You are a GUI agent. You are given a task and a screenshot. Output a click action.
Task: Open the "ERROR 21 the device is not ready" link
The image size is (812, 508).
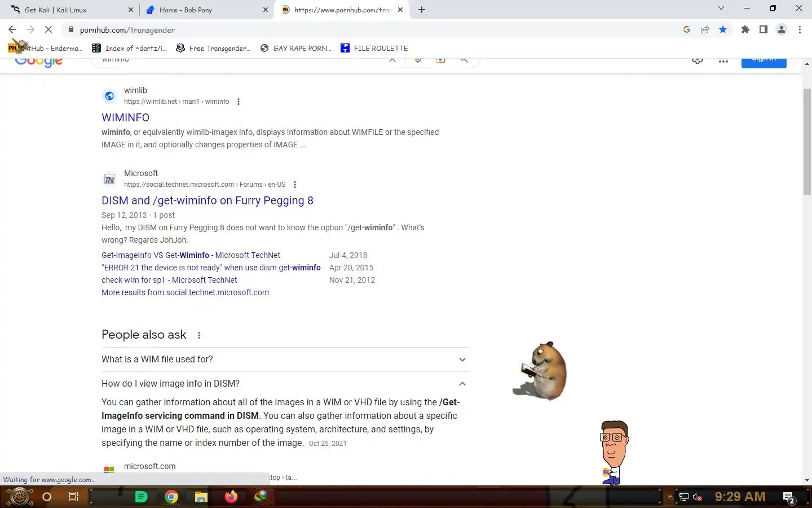click(x=211, y=268)
